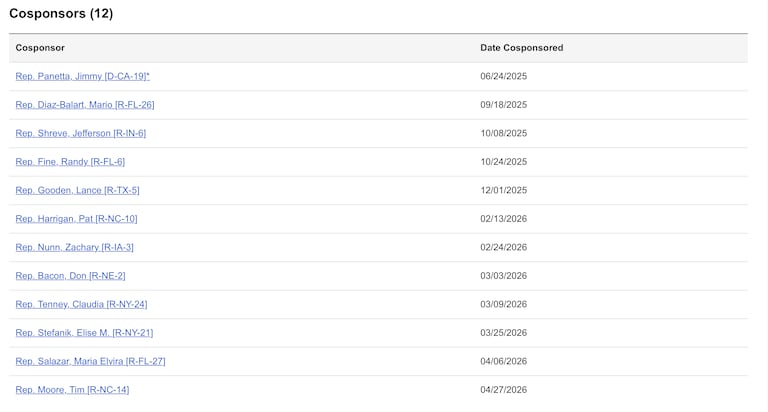Click the Date Cosponsored column header
The height and width of the screenshot is (412, 768).
(x=521, y=48)
